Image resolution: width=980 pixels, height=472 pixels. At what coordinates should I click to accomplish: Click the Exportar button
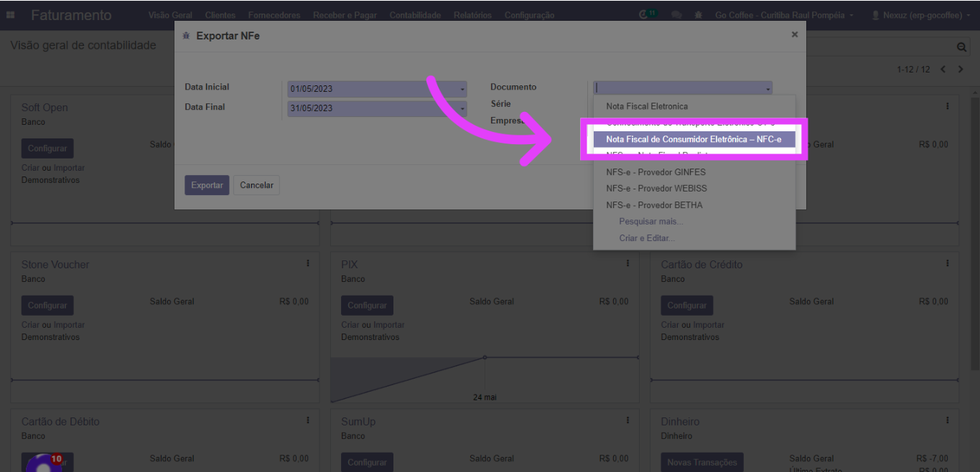(x=207, y=185)
